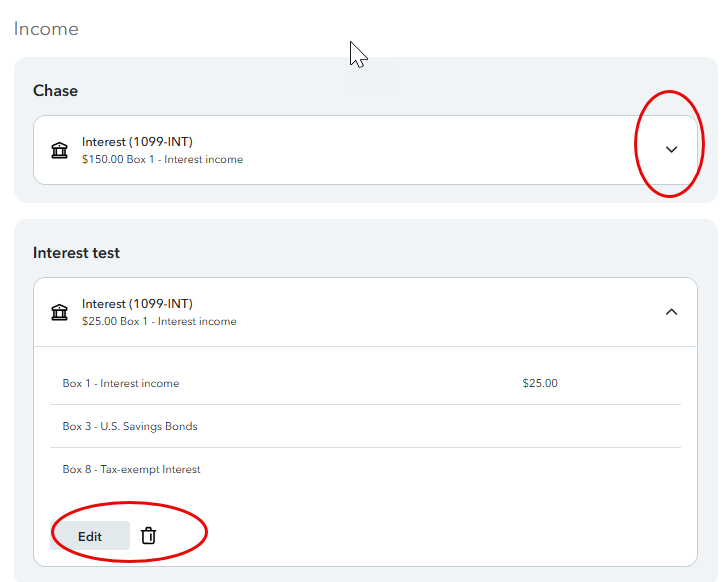725x582 pixels.
Task: Click empty area beside Edit and trash
Action: 416,535
